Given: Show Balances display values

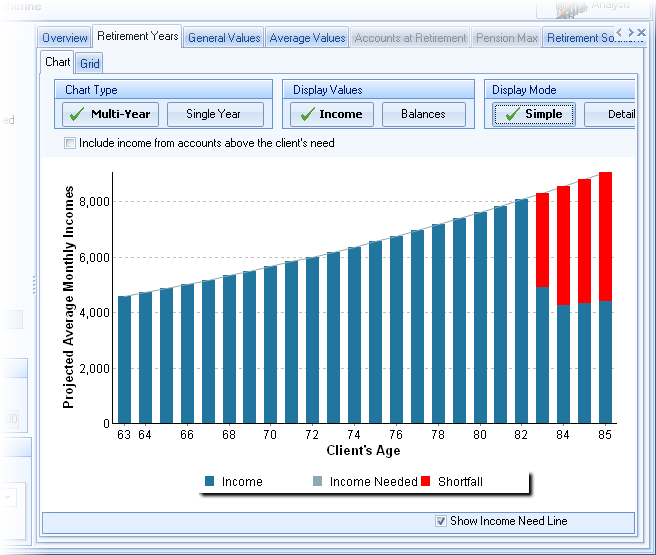Looking at the screenshot, I should (423, 114).
